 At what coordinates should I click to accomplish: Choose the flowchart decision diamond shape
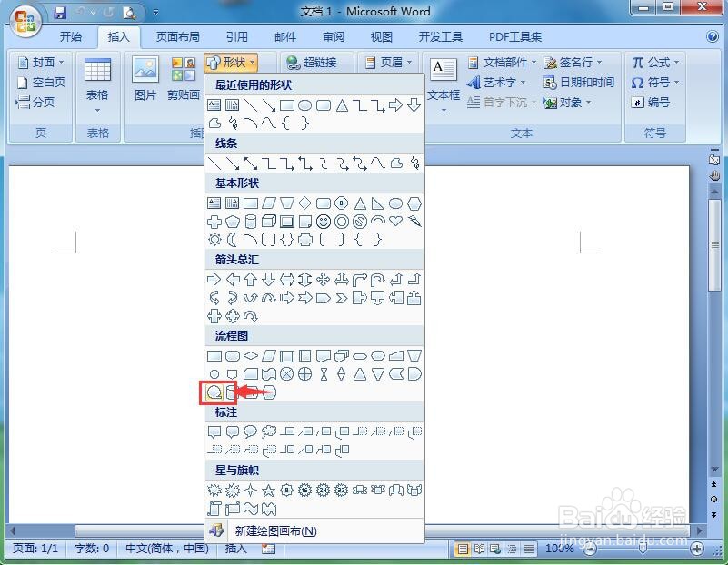251,356
